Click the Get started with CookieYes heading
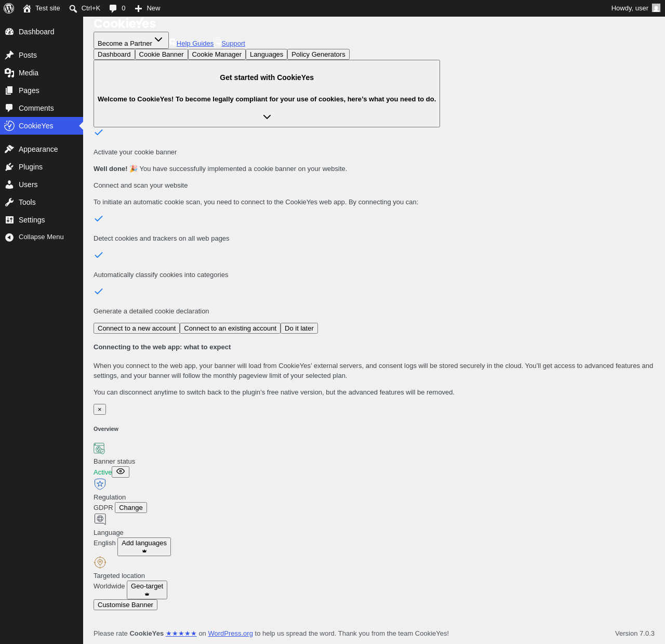 (267, 77)
